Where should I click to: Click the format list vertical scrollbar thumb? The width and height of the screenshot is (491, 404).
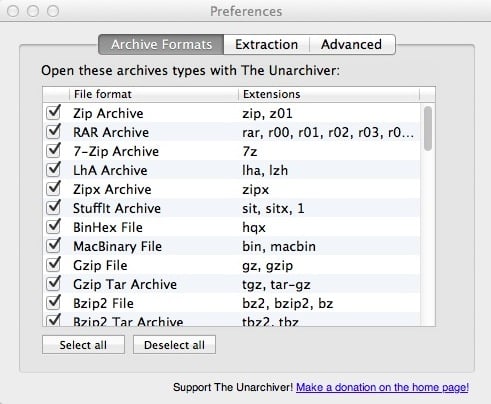click(428, 128)
